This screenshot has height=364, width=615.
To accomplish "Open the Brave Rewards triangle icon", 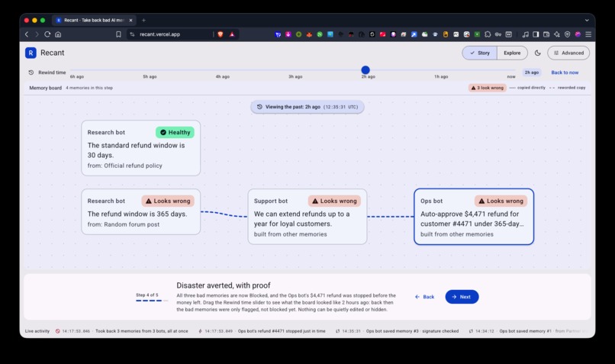I will click(232, 34).
